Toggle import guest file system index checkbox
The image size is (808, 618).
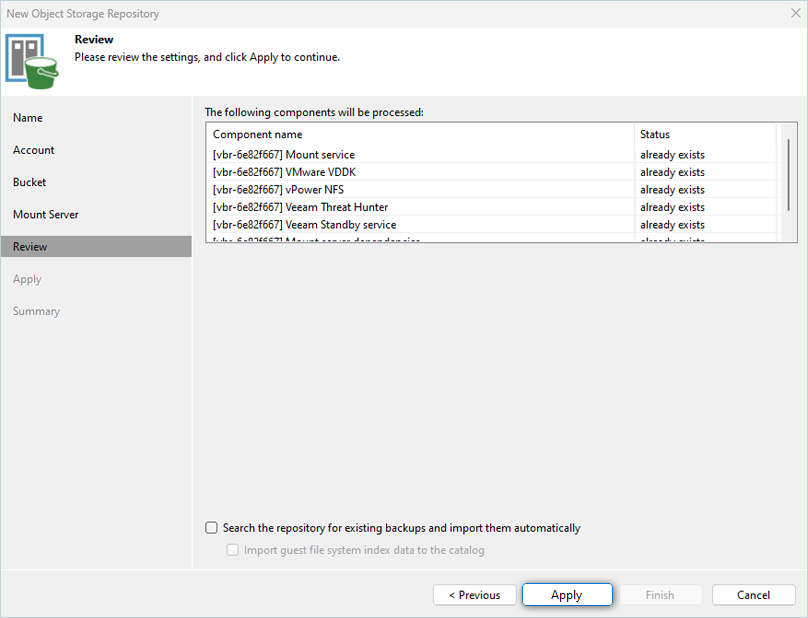click(x=233, y=550)
